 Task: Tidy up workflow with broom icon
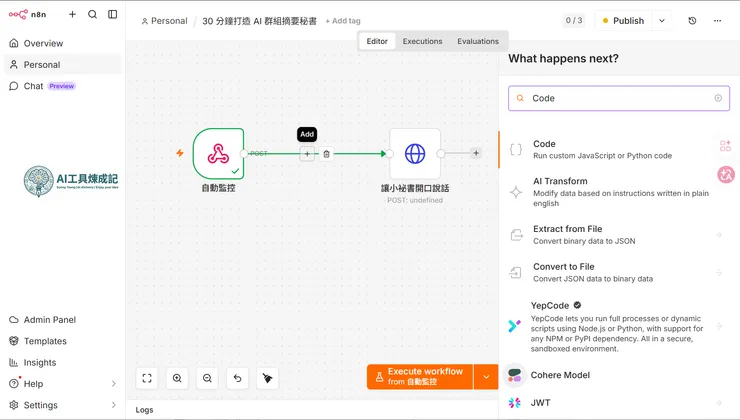[267, 378]
